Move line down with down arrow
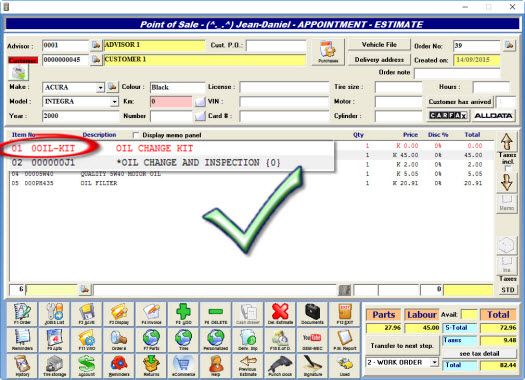Viewport: 525px width, 380px height. [x=507, y=182]
